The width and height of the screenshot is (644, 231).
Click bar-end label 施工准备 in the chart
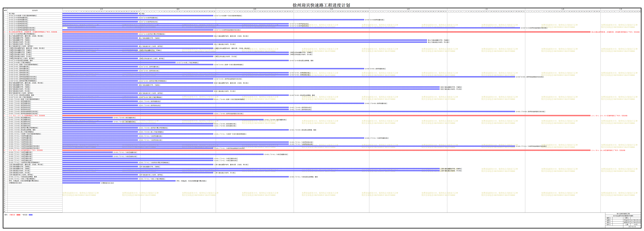point(142,14)
